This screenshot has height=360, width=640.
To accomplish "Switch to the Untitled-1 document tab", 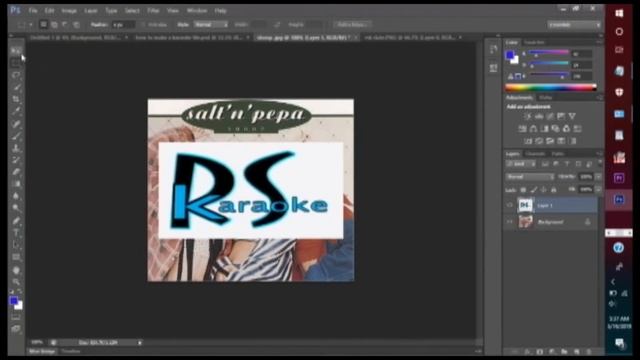I will pos(76,37).
